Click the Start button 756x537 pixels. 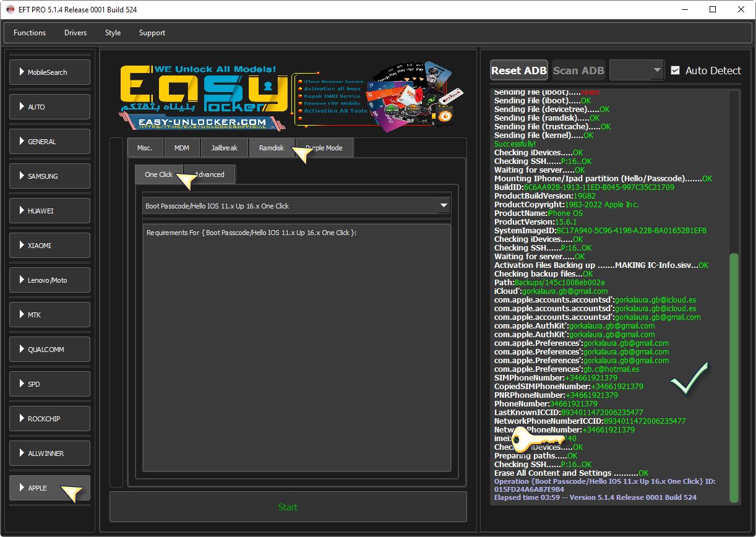point(288,507)
